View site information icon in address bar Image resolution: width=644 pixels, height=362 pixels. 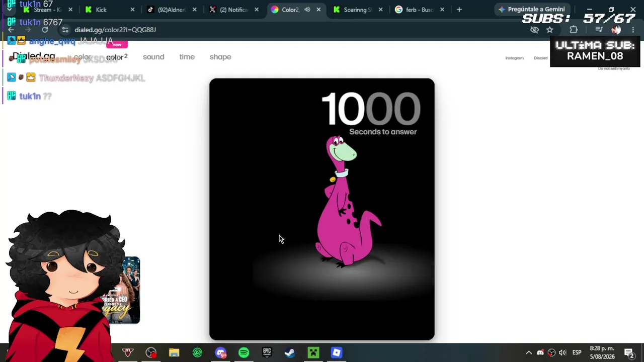coord(65,30)
